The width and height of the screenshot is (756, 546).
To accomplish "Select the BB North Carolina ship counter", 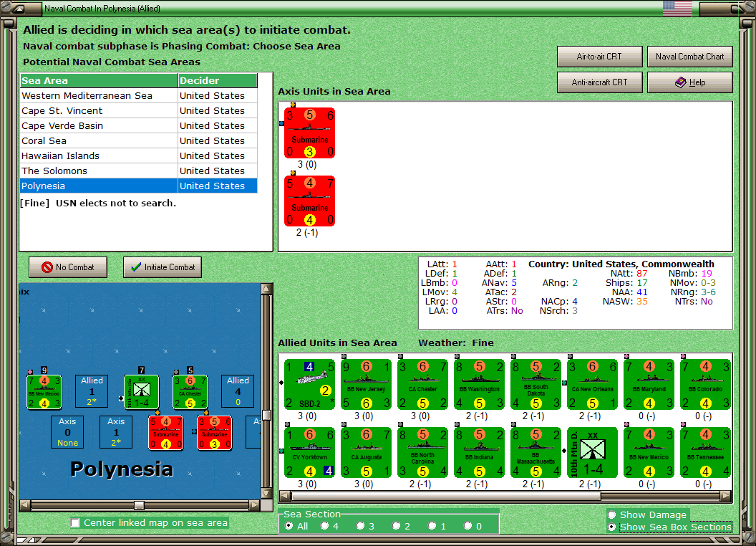I will 423,452.
